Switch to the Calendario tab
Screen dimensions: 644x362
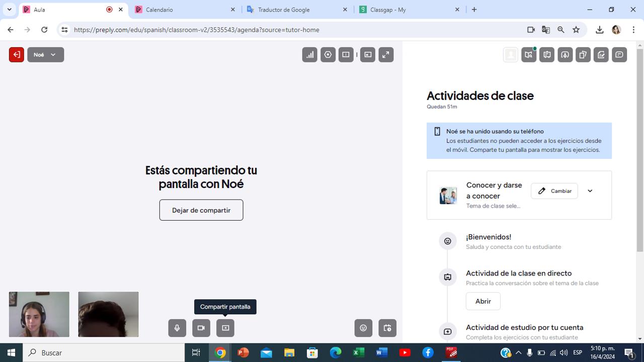tap(184, 10)
